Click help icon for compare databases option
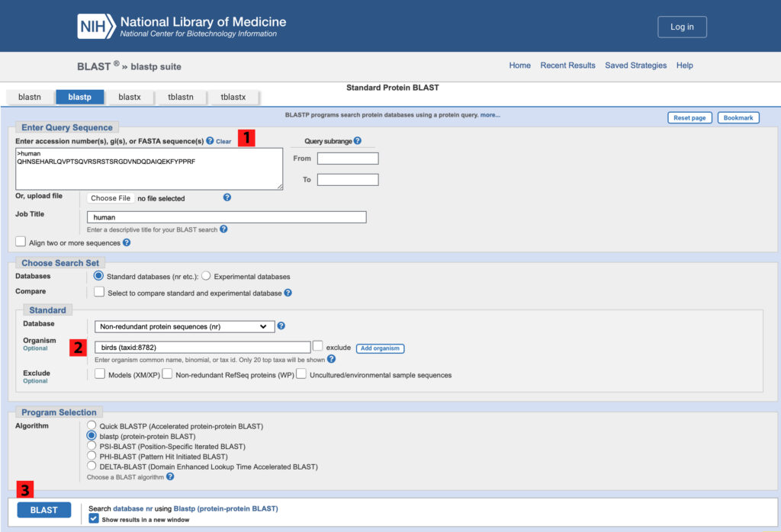The image size is (781, 532). click(288, 293)
